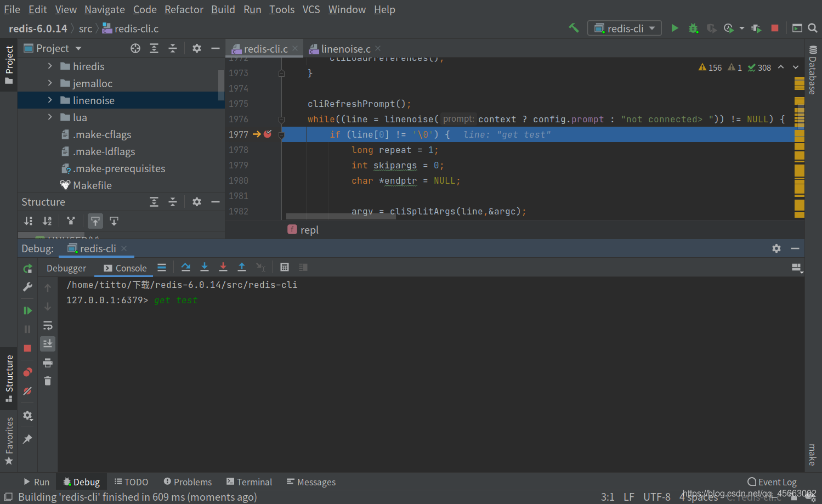
Task: Switch to the linenoise.c editor tab
Action: click(x=345, y=49)
